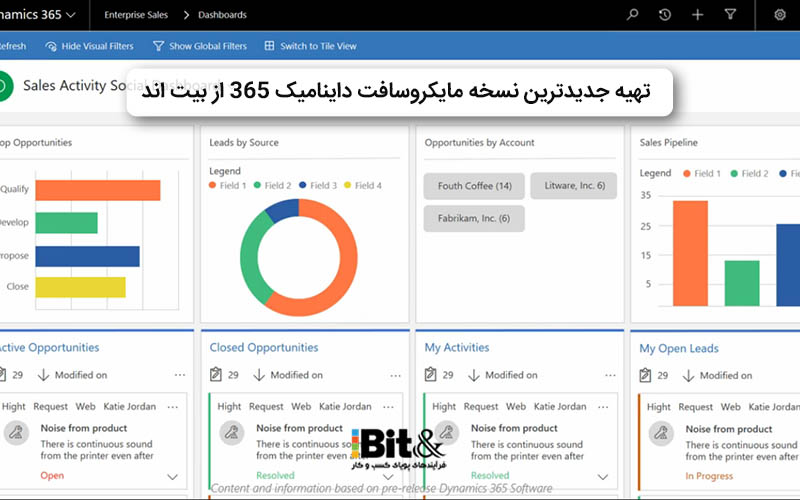Screen dimensions: 800x500
Task: Click Katie Jordan in Closed Opportunities card
Action: (x=345, y=407)
